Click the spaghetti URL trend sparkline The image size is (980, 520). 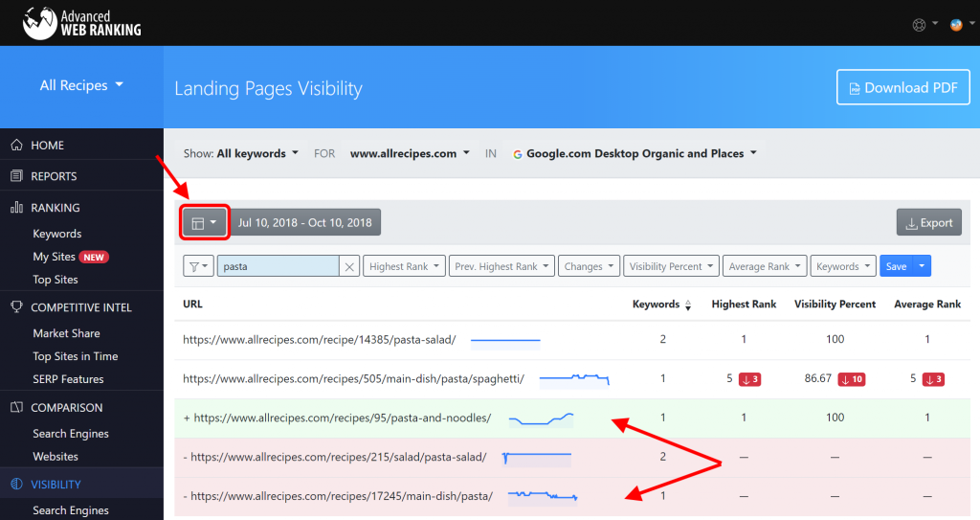click(x=574, y=379)
